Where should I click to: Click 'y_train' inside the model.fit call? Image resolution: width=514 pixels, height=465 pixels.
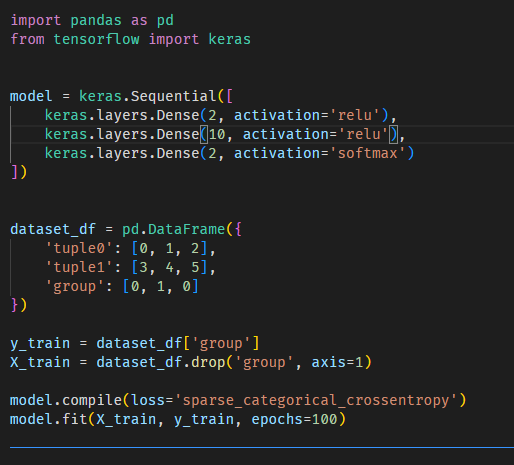(204, 419)
